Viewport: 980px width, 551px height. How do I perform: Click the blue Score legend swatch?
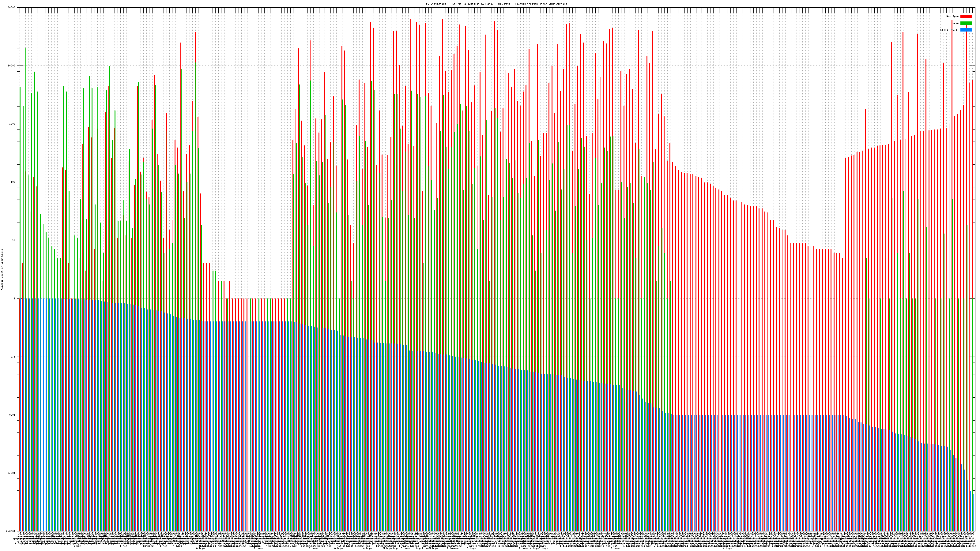[966, 30]
